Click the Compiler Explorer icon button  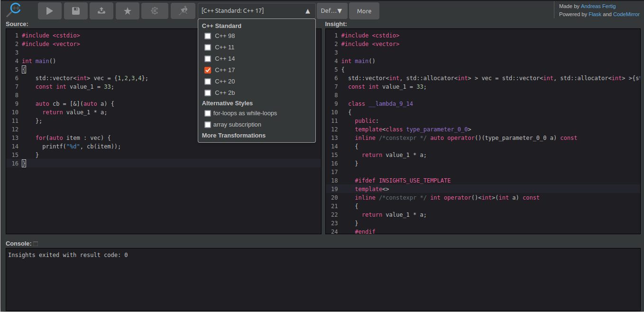pos(154,11)
